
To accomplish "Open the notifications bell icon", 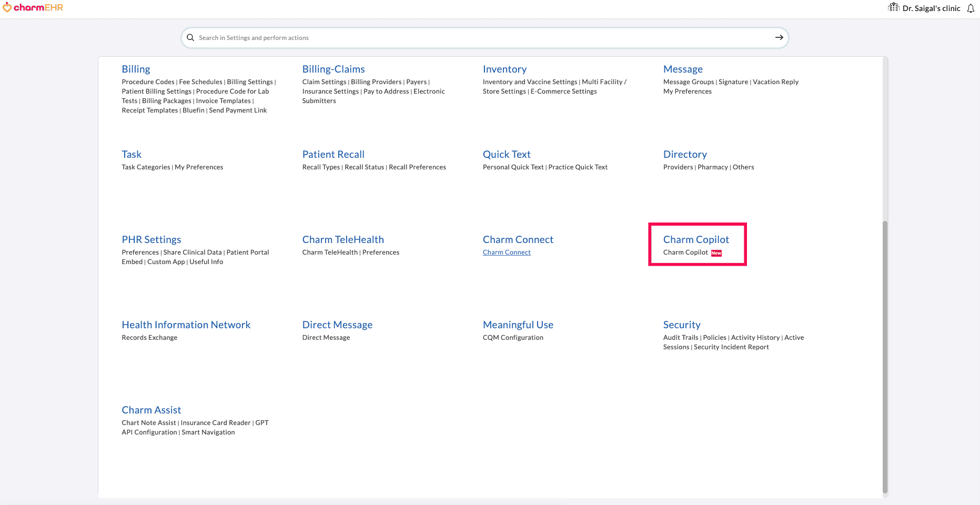I will (x=971, y=8).
